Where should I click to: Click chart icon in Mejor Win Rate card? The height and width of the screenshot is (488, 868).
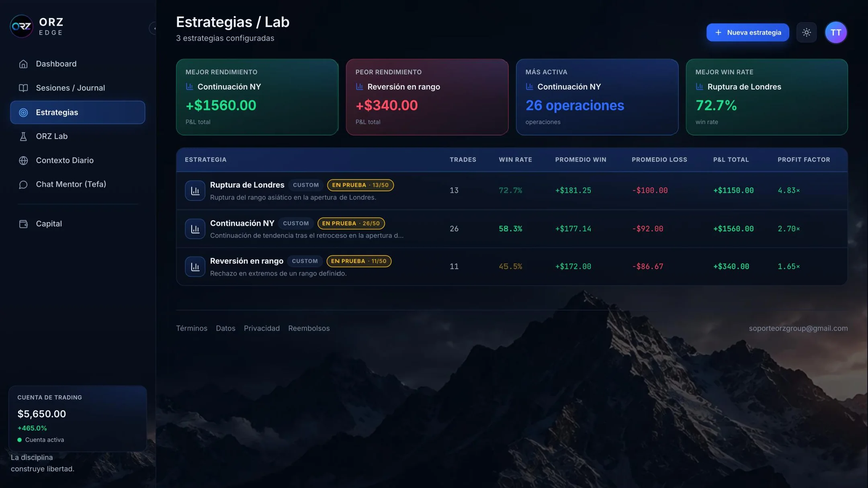pos(699,86)
